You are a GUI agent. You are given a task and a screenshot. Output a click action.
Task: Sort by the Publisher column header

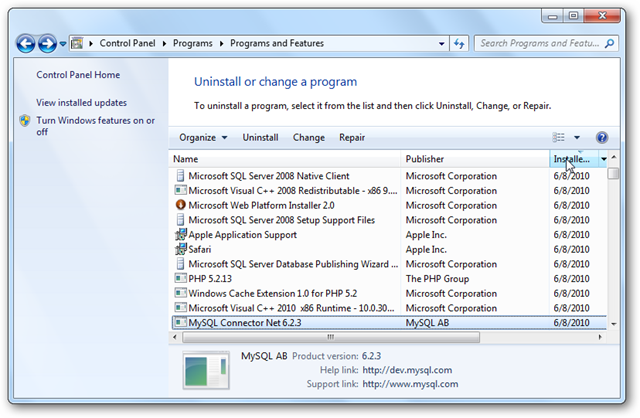click(475, 159)
